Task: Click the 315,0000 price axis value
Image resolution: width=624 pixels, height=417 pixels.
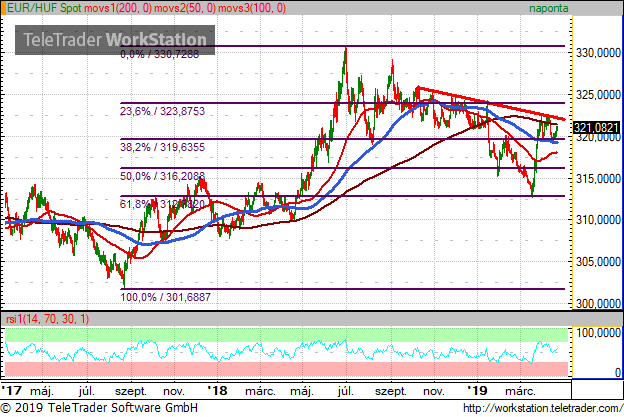Action: tap(599, 179)
